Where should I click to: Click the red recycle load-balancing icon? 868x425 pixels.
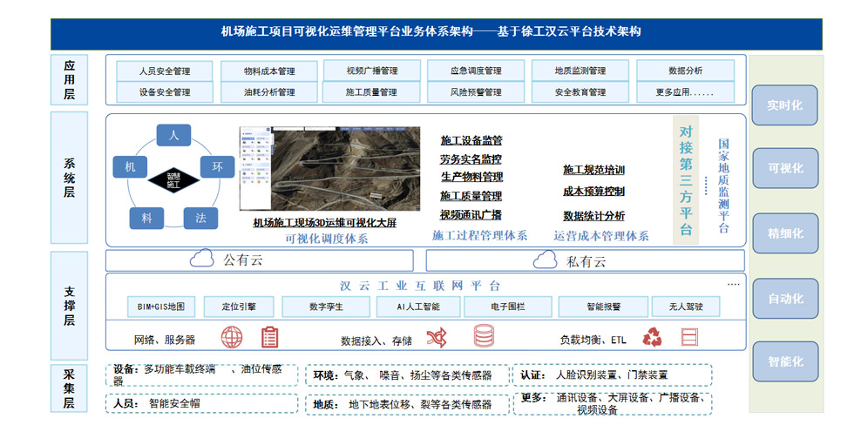[652, 337]
